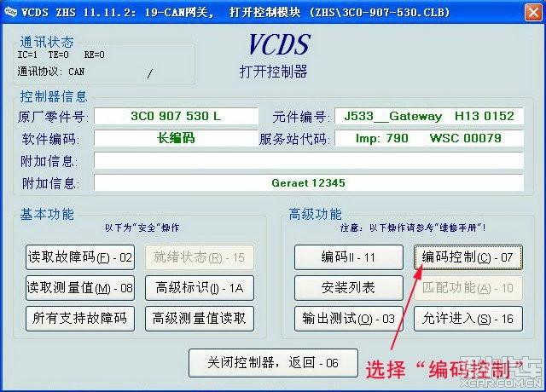Click the VCDS title bar icon
546x392 pixels.
coord(10,13)
